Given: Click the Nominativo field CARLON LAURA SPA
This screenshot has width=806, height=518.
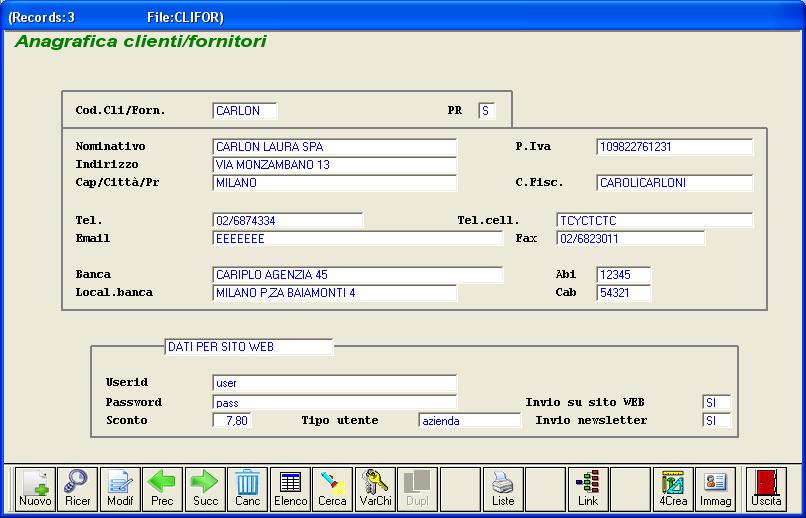Looking at the screenshot, I should pos(335,147).
